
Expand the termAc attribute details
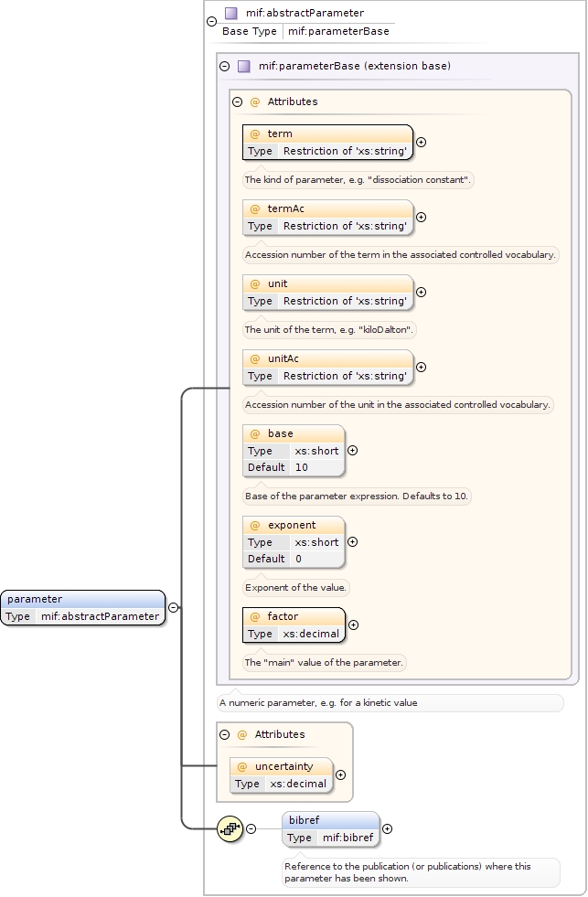pyautogui.click(x=422, y=218)
